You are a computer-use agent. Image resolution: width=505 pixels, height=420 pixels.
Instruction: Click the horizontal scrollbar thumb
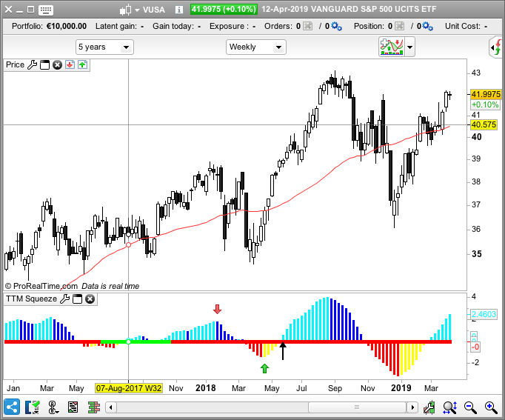357,407
